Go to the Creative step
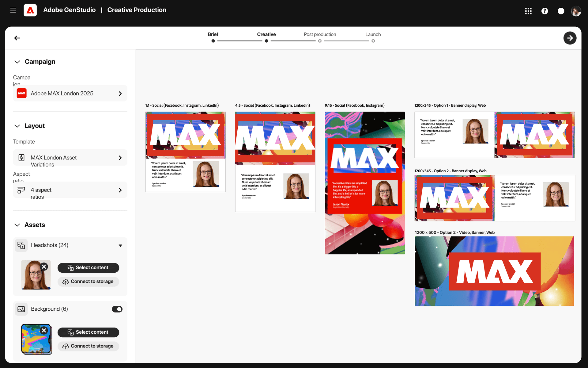Image resolution: width=588 pixels, height=368 pixels. pos(266,34)
